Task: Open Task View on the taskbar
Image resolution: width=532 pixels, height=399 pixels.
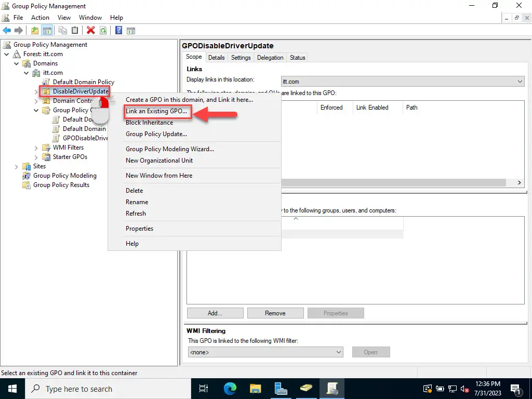Action: click(204, 389)
